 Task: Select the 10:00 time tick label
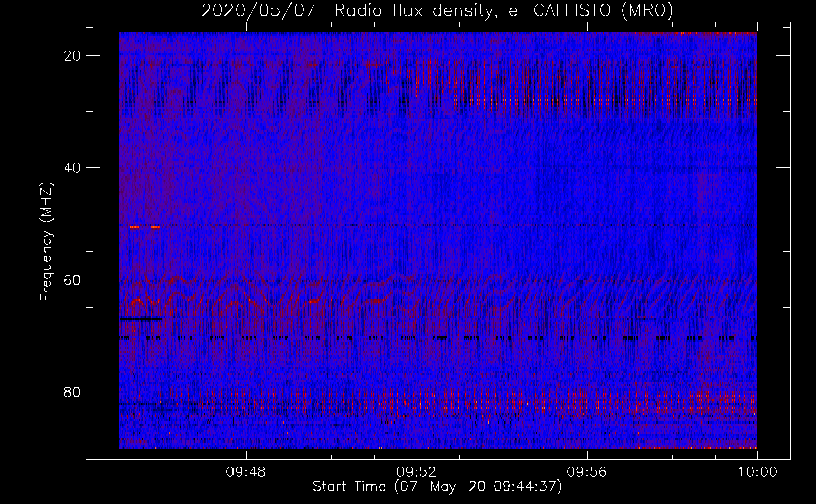click(x=757, y=472)
